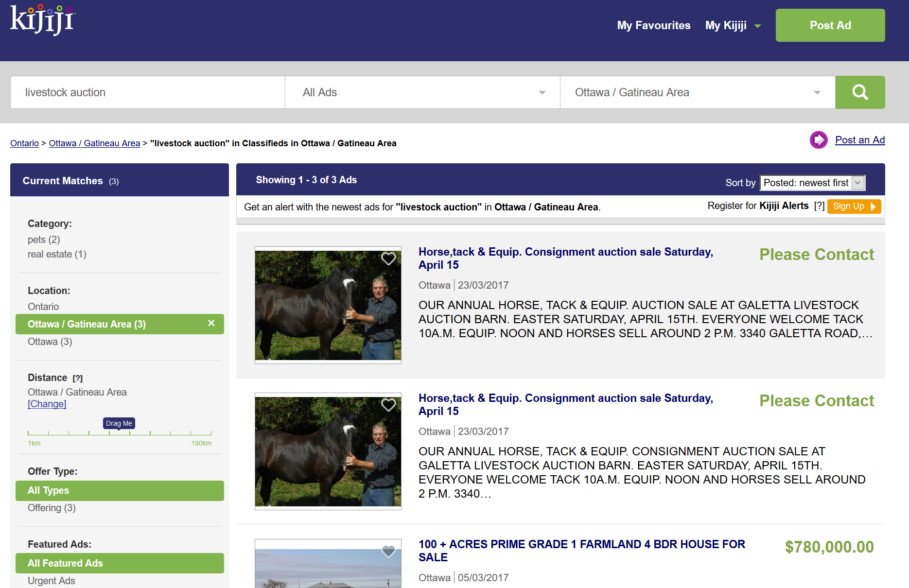Click the livestock auction search field
Viewport: 909px width, 588px height.
148,92
